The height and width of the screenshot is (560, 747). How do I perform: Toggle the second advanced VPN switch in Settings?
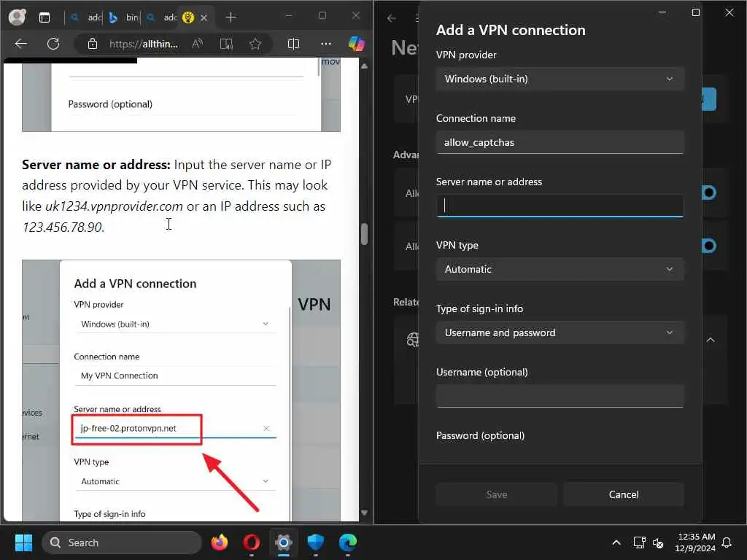coord(709,246)
